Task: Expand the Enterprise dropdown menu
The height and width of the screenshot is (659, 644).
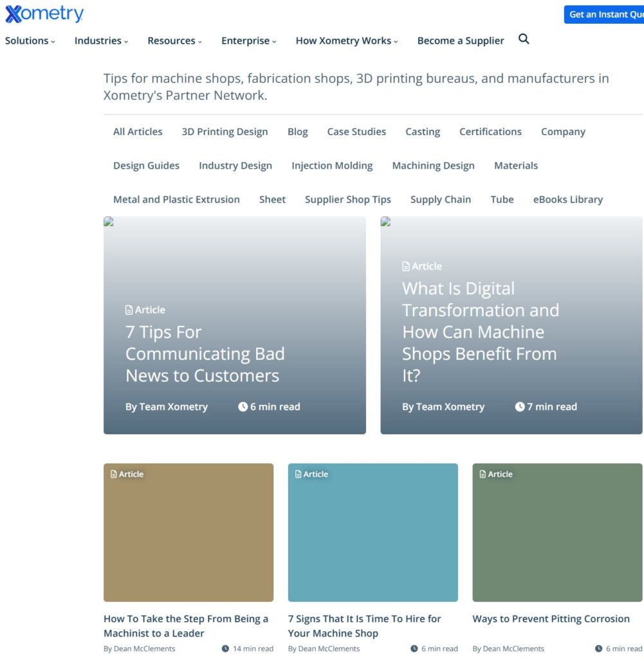Action: (x=249, y=41)
